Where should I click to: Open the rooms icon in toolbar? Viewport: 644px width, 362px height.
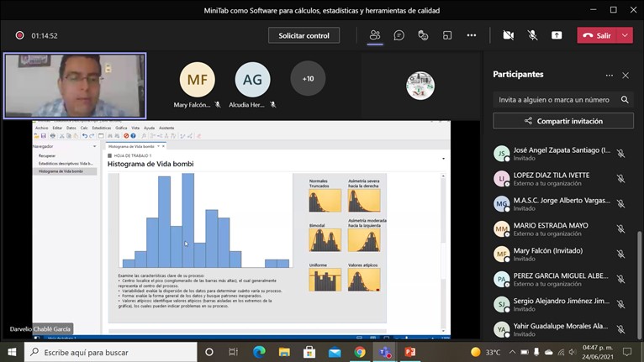(447, 35)
